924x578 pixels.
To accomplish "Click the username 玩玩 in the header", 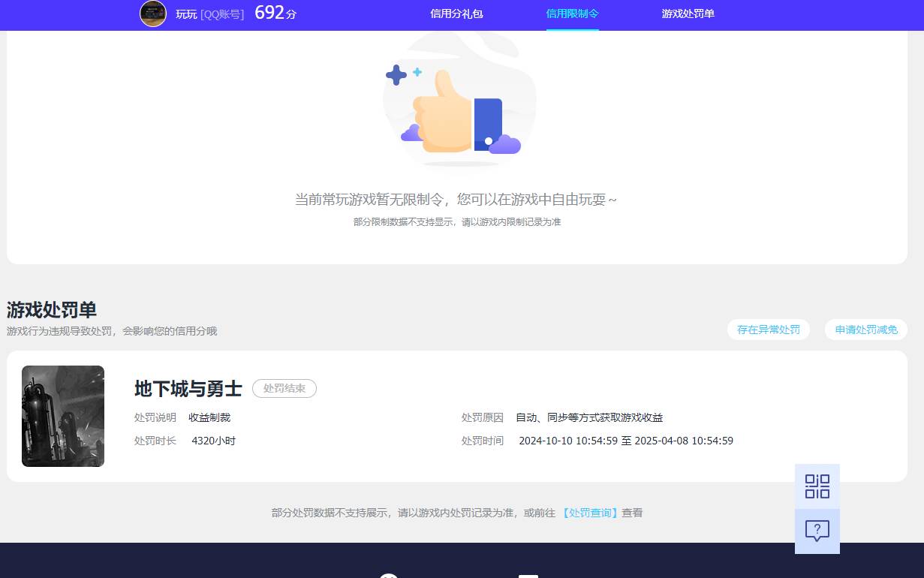I will pyautogui.click(x=186, y=14).
